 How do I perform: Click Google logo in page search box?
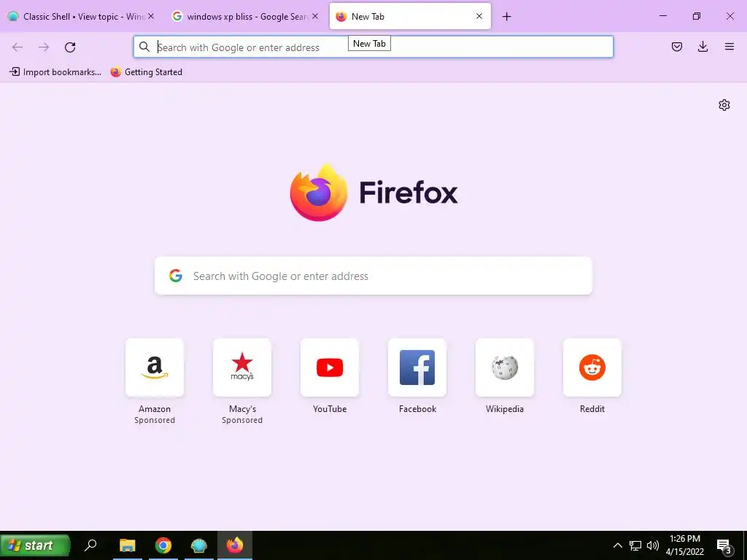click(176, 276)
